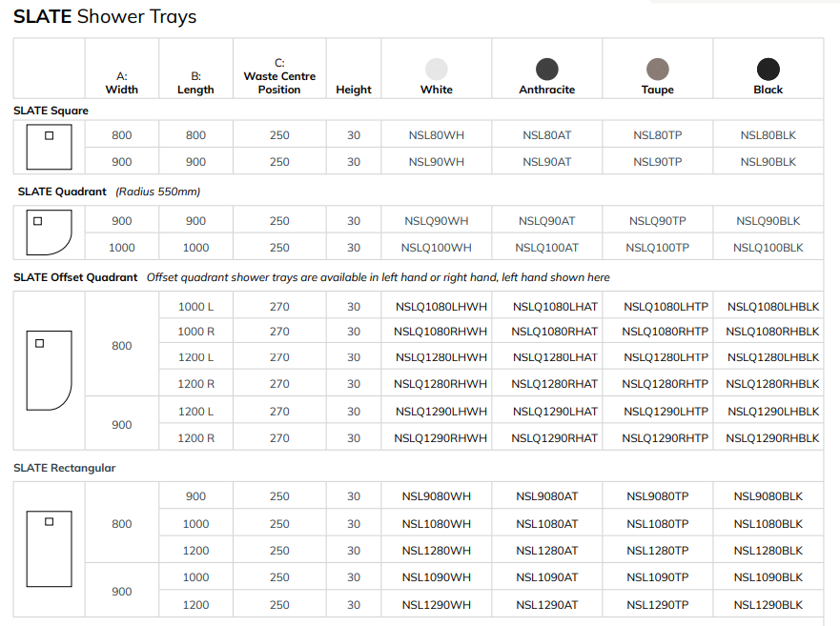This screenshot has width=840, height=626.
Task: Select product code NSL80WH
Action: click(x=436, y=135)
